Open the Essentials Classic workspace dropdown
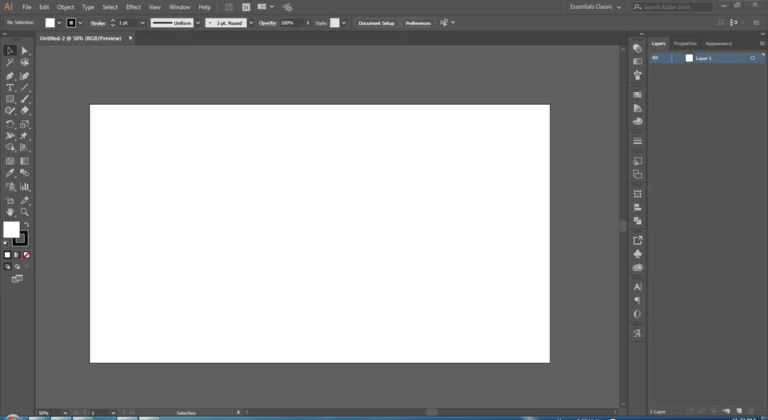The image size is (768, 420). 596,7
